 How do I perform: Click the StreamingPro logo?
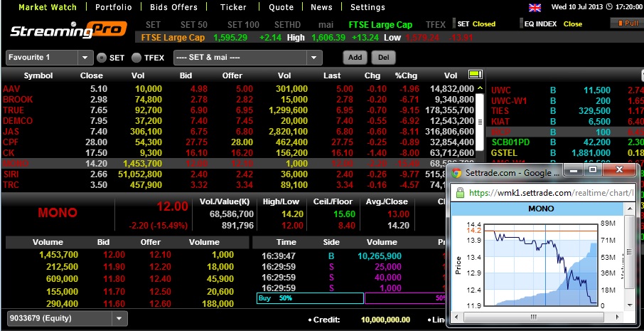click(68, 31)
